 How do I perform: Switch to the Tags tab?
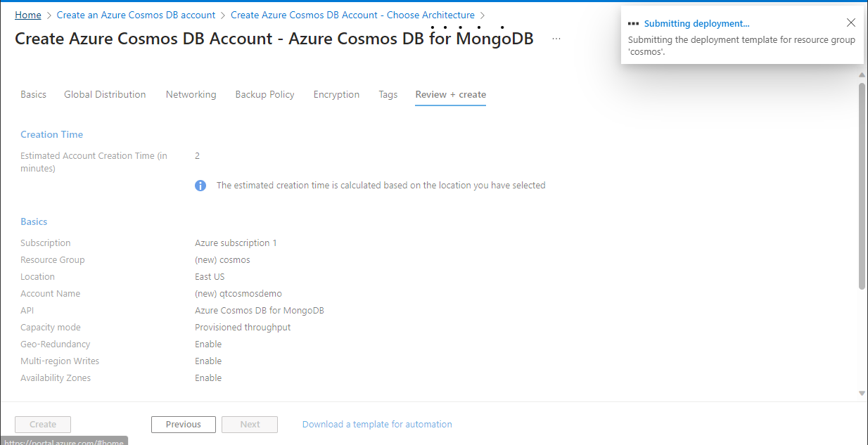[388, 94]
